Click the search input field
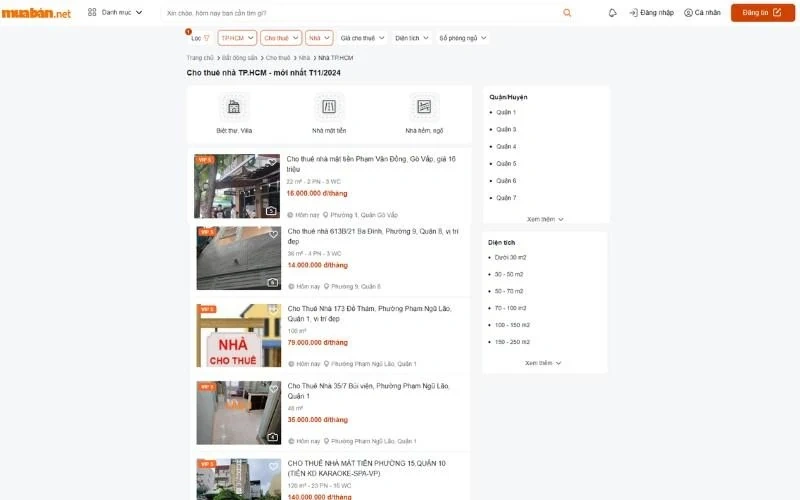Screen dimensions: 800x500 coord(360,13)
